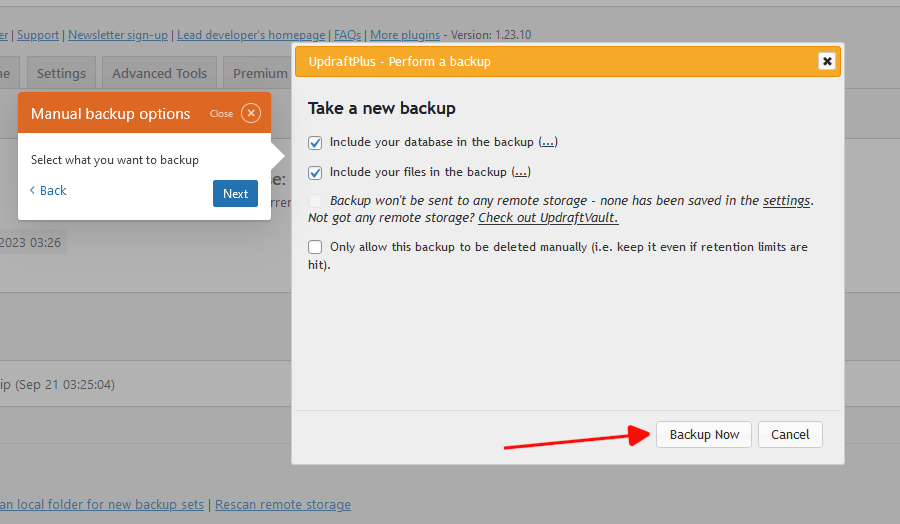Viewport: 900px width, 524px height.
Task: Dismiss the Manual backup options tooltip
Action: (x=251, y=113)
